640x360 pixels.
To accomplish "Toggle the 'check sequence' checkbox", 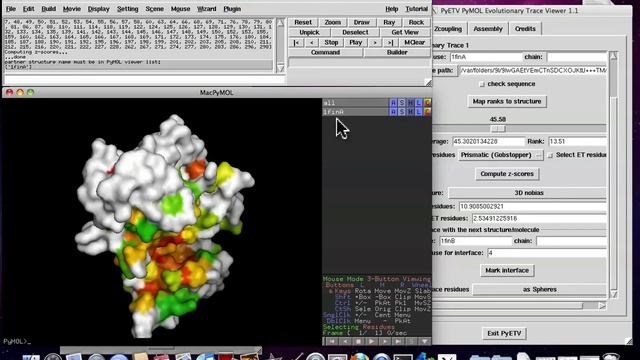I will [x=482, y=84].
